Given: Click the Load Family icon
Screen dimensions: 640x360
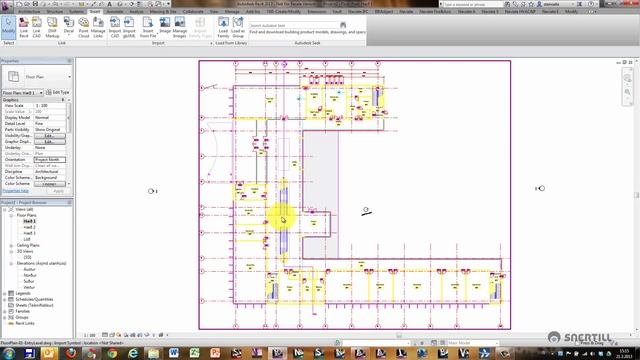Looking at the screenshot, I should (223, 27).
